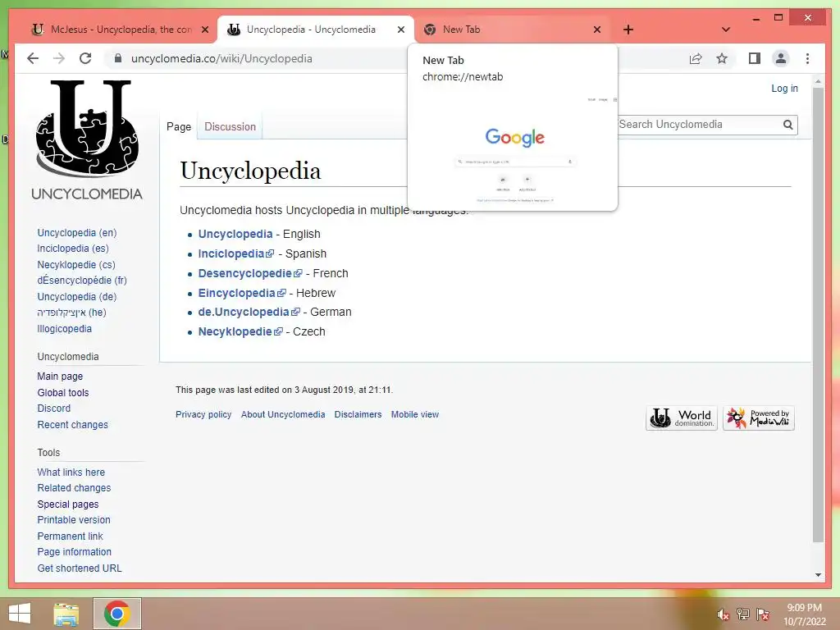Open Desencyclopedie French link
Image resolution: width=840 pixels, height=630 pixels.
(x=249, y=273)
